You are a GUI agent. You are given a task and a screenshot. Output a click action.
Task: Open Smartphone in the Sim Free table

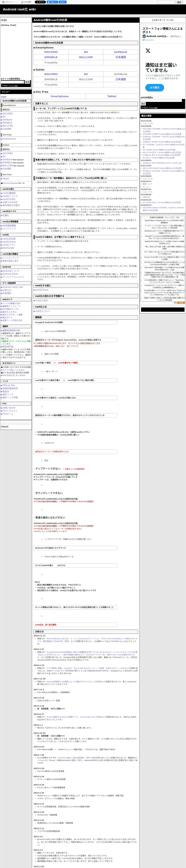click(x=59, y=96)
